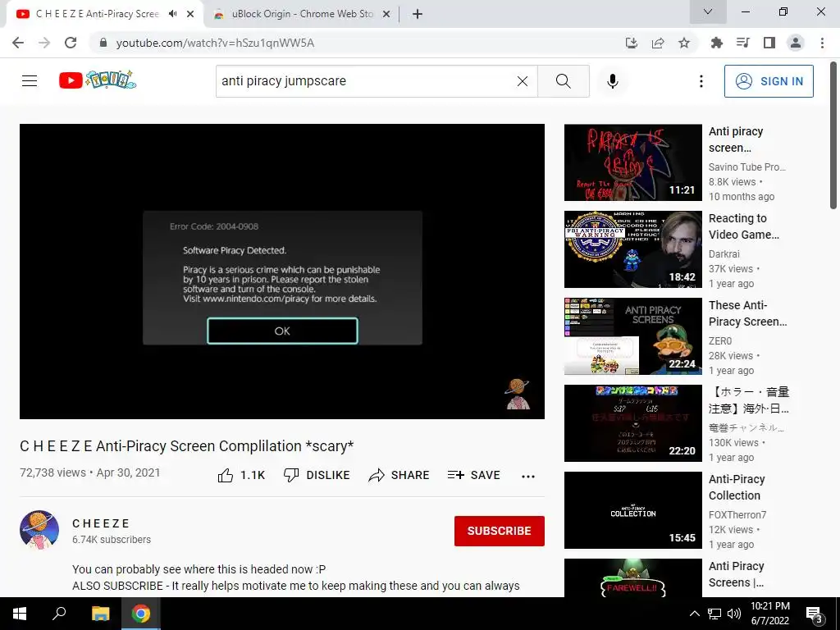Go to YouTube home via logo
This screenshot has width=840, height=630.
click(98, 80)
